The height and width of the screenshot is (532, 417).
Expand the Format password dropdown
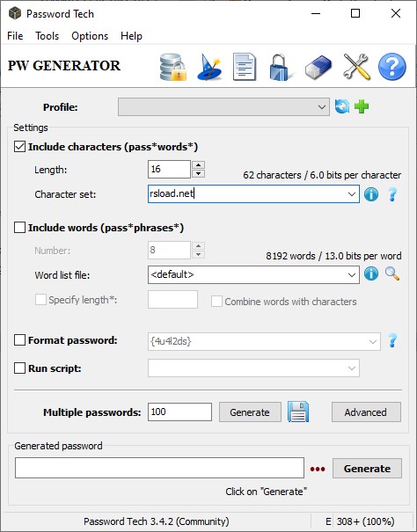[x=373, y=342]
